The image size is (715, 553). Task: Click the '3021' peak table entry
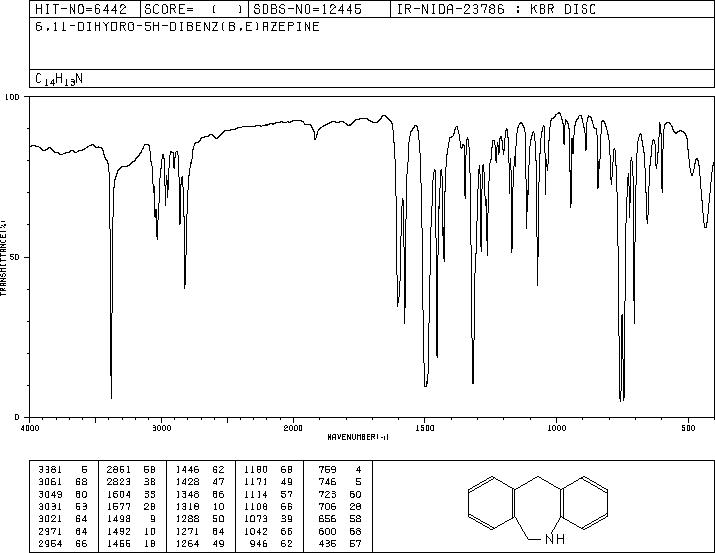[x=50, y=519]
